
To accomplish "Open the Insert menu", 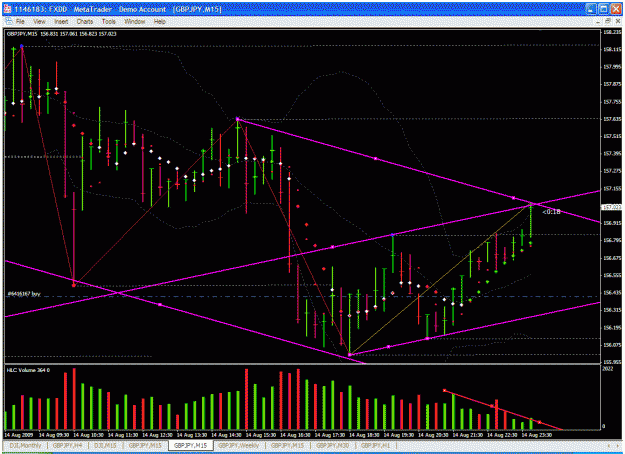I will (61, 22).
